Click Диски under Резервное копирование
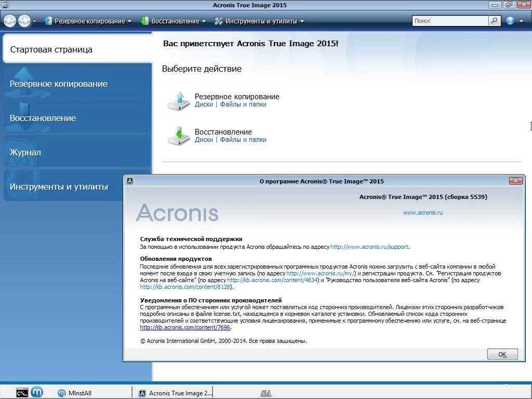 [204, 104]
